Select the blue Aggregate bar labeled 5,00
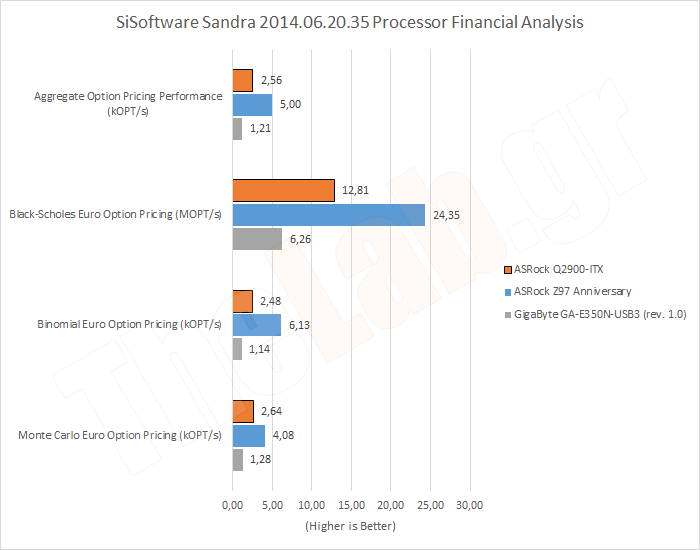 click(252, 105)
